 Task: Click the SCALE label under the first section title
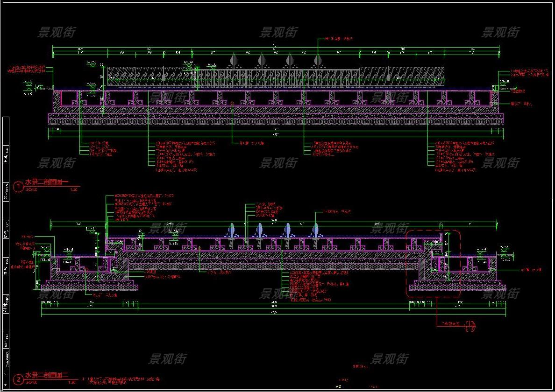[x=32, y=190]
